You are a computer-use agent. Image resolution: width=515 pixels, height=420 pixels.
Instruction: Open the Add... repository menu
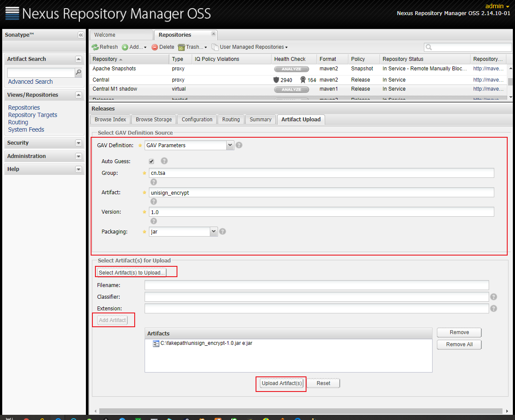134,47
